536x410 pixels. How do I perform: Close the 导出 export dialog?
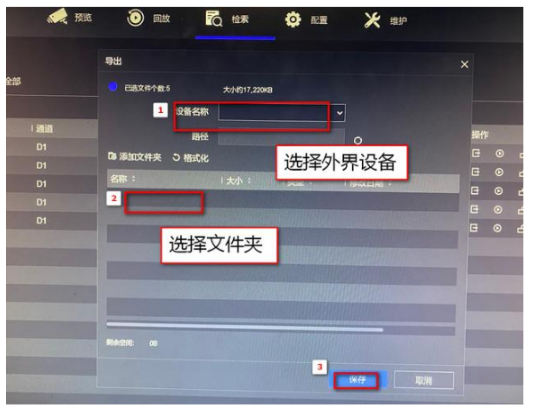(x=464, y=64)
